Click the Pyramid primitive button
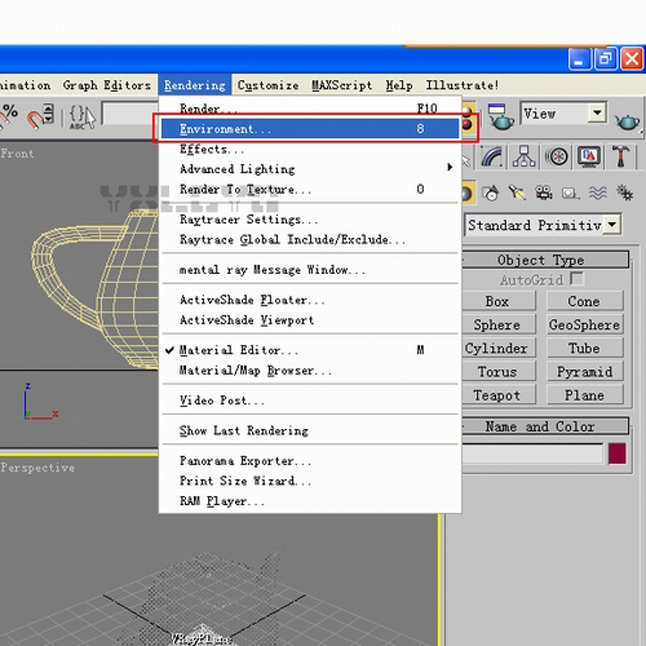The height and width of the screenshot is (646, 646). point(585,372)
